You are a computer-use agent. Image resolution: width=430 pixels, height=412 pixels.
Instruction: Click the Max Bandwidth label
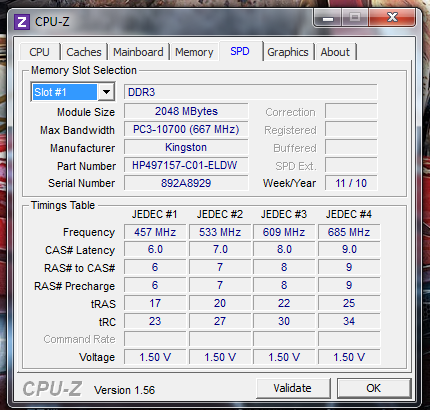tap(77, 130)
